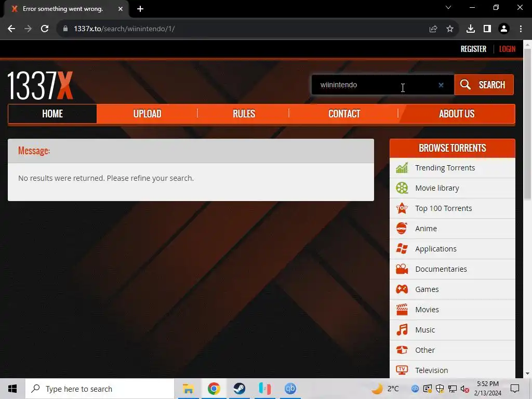
Task: Open the Movie library link
Action: 437,188
